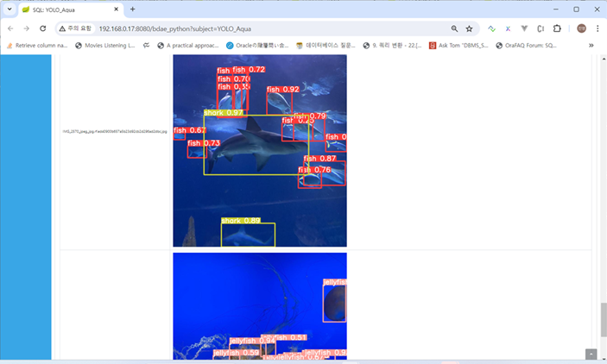
Task: Open Chrome three-dot menu
Action: click(598, 28)
